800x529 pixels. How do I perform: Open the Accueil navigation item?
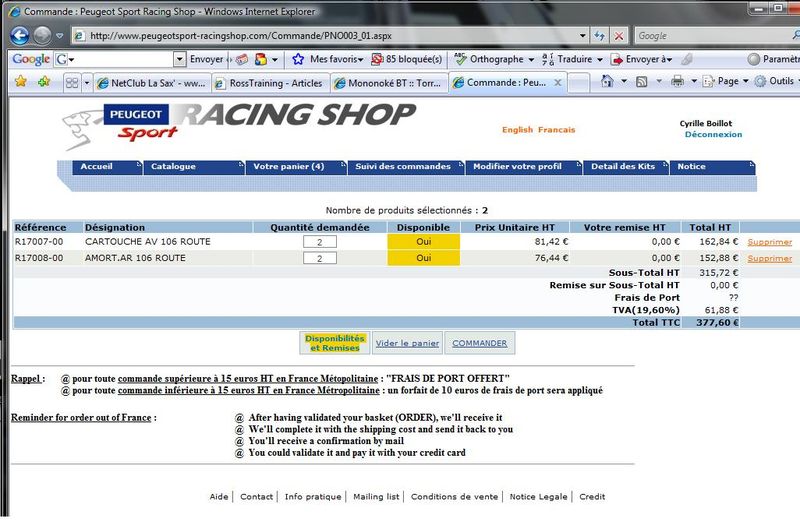[107, 167]
